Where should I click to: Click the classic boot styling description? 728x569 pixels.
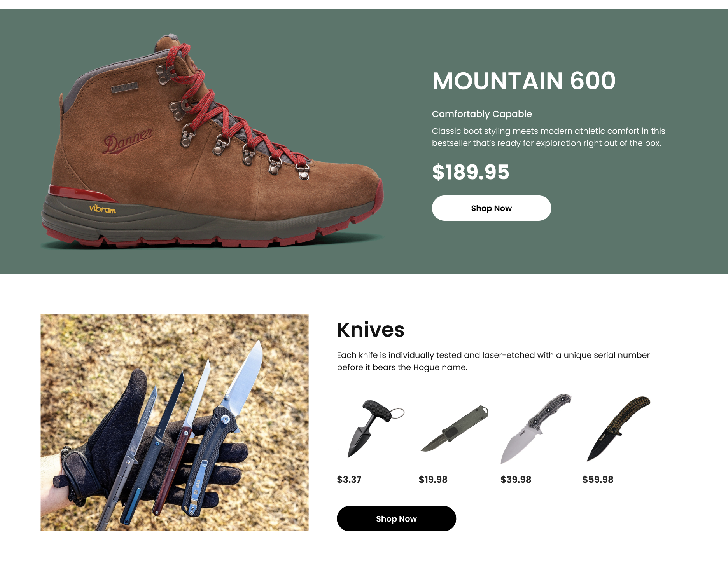coord(548,137)
